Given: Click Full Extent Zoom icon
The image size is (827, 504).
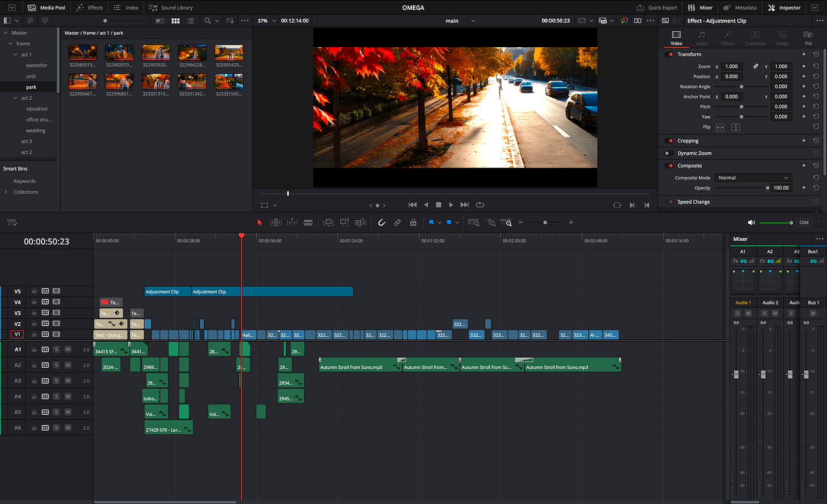Looking at the screenshot, I should [x=473, y=222].
